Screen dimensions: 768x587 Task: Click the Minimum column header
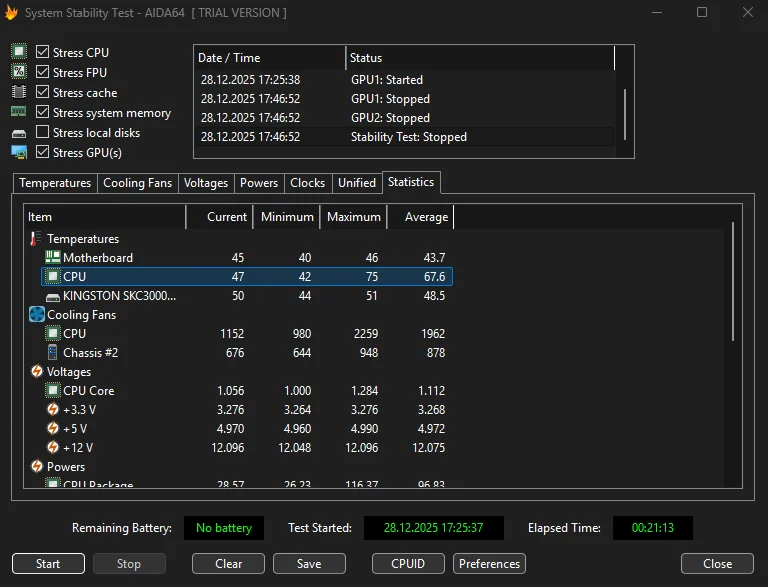[287, 217]
